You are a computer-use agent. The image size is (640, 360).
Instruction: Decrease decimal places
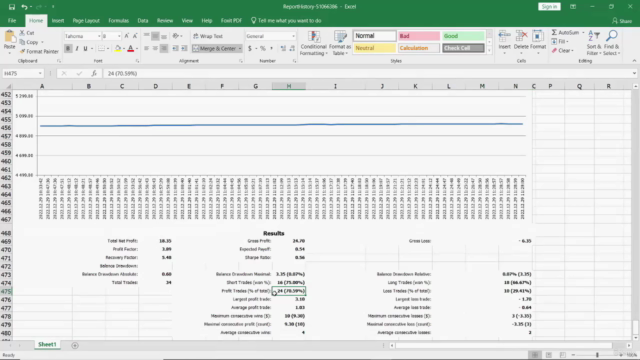[292, 49]
